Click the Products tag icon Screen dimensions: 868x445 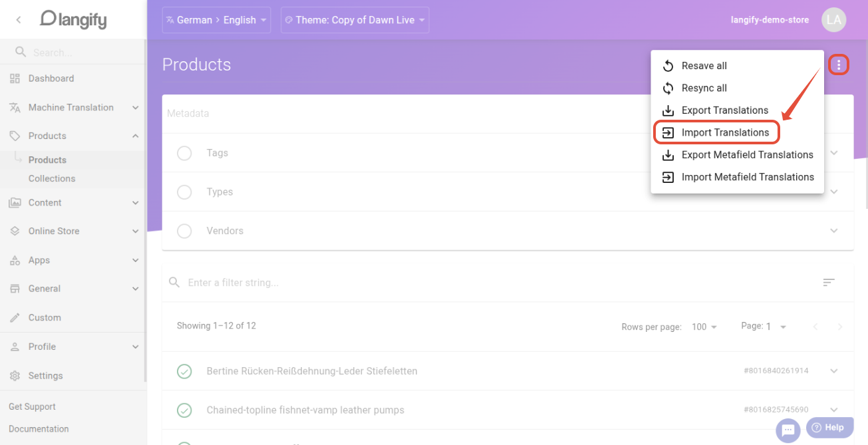(15, 136)
